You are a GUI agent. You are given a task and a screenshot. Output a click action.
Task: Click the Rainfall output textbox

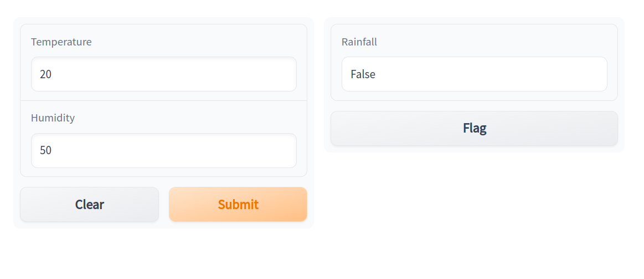point(474,74)
